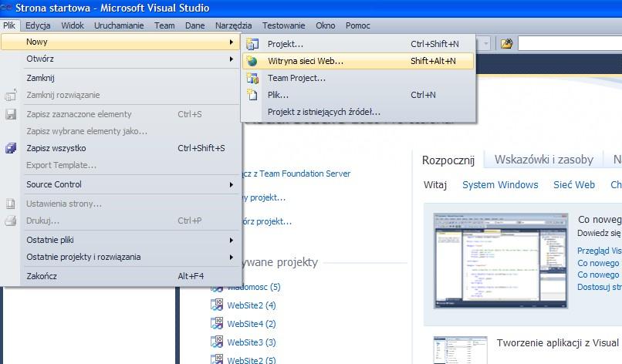Viewport: 622px width, 364px height.
Task: Select Plik… in the Nowy submenu
Action: click(358, 95)
